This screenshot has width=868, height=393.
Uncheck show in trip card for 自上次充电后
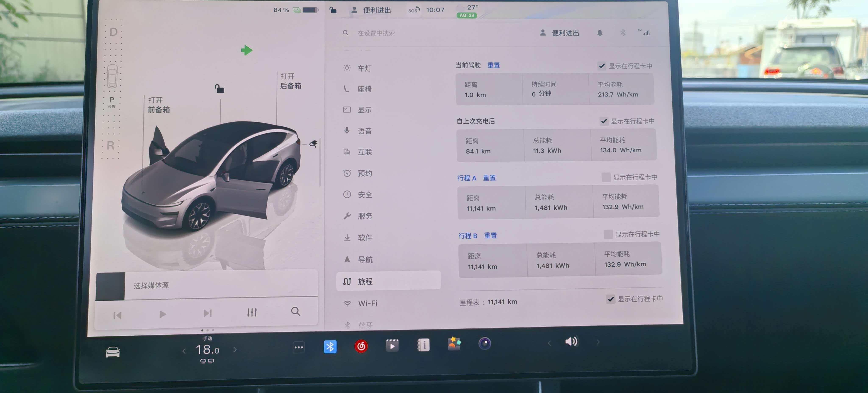click(604, 121)
